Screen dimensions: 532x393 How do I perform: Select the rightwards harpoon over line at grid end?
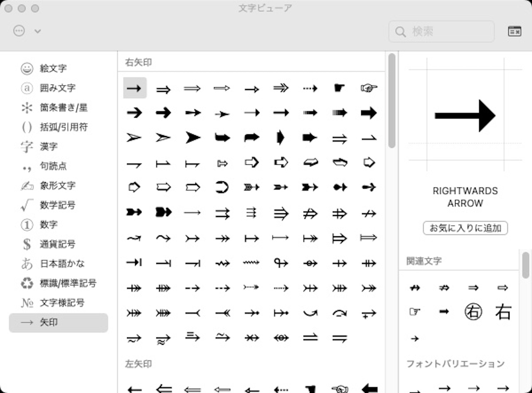point(340,339)
